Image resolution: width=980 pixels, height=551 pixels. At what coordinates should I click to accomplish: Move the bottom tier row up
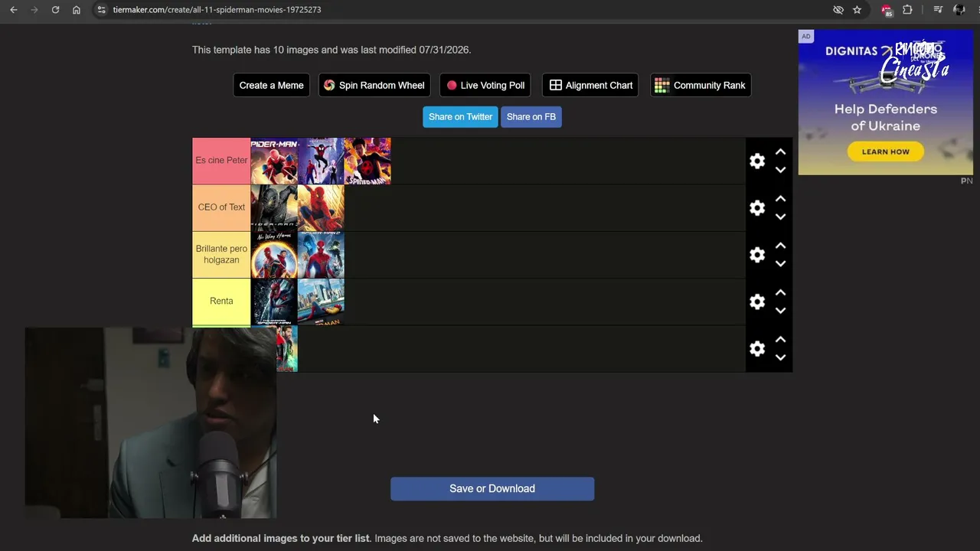point(780,340)
